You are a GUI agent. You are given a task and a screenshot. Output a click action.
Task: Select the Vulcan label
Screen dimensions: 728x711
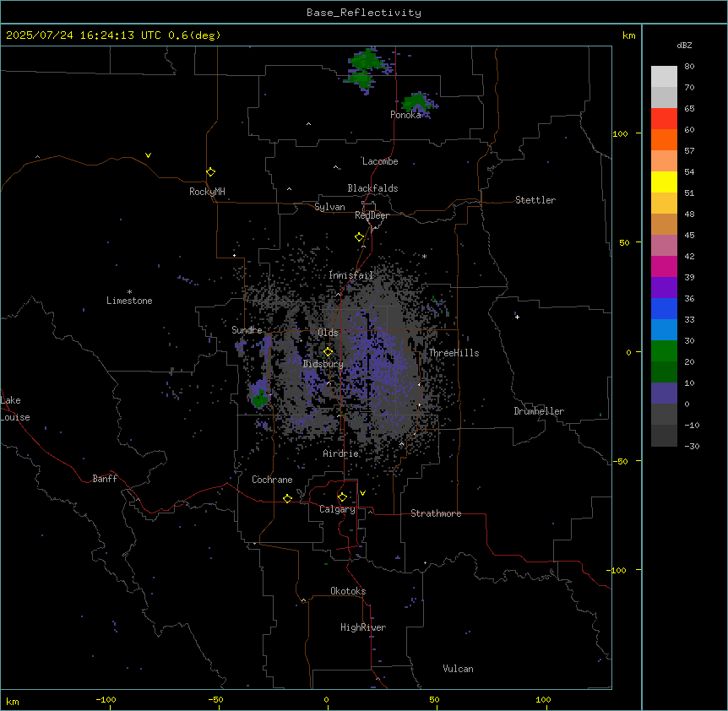click(x=458, y=669)
